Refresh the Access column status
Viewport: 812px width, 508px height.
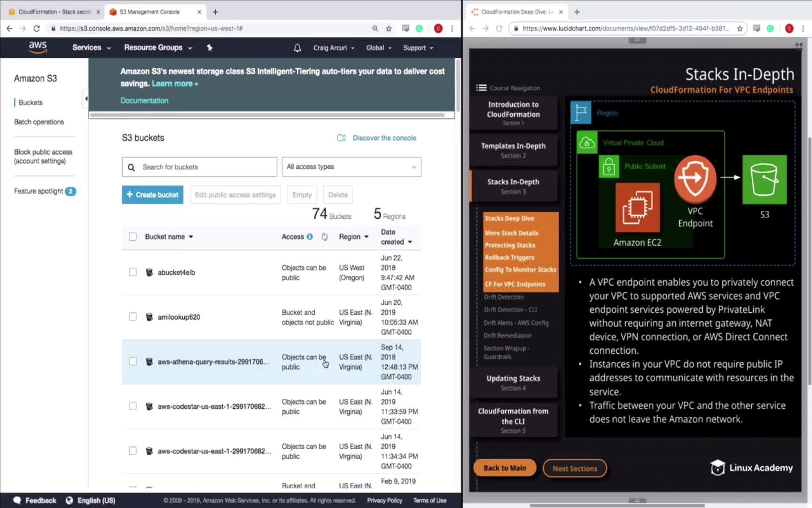click(x=324, y=237)
